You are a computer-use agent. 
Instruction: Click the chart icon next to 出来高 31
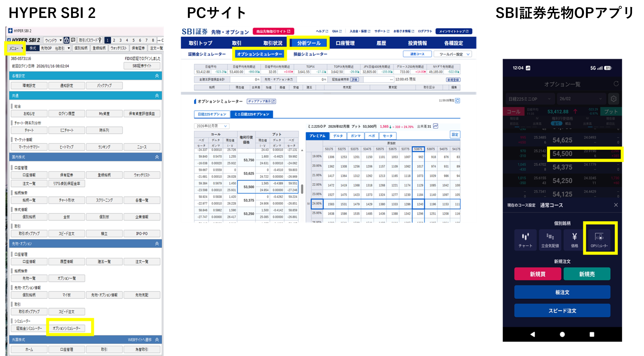click(436, 126)
